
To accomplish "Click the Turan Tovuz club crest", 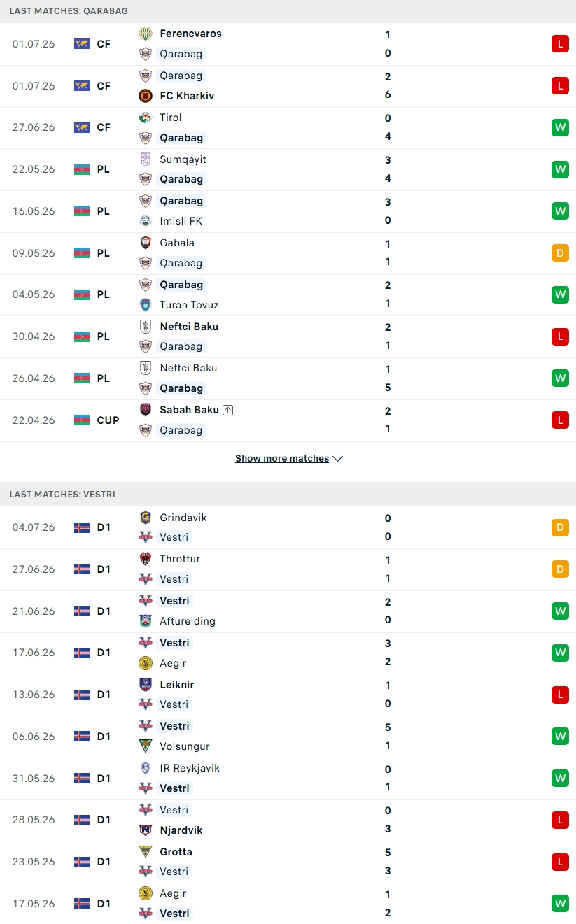I will 146,305.
